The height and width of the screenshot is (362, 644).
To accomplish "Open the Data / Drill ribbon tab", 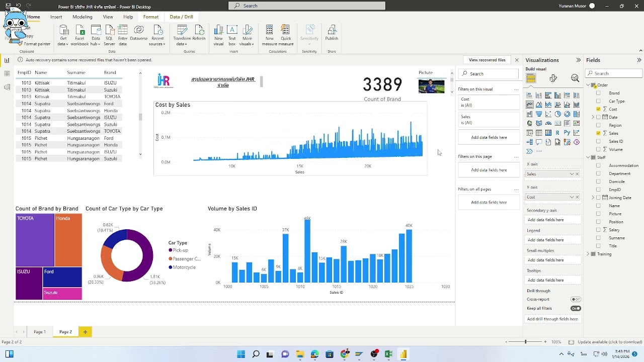I will (182, 17).
